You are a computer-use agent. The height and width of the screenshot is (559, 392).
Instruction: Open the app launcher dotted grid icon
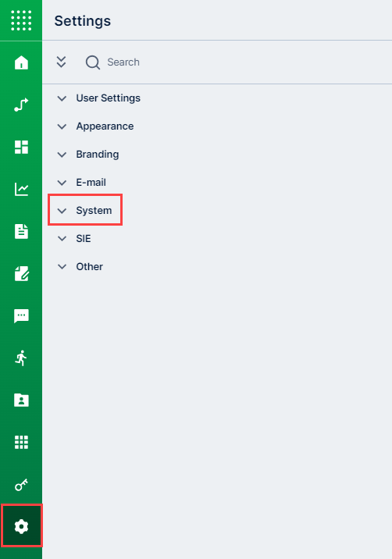(21, 20)
